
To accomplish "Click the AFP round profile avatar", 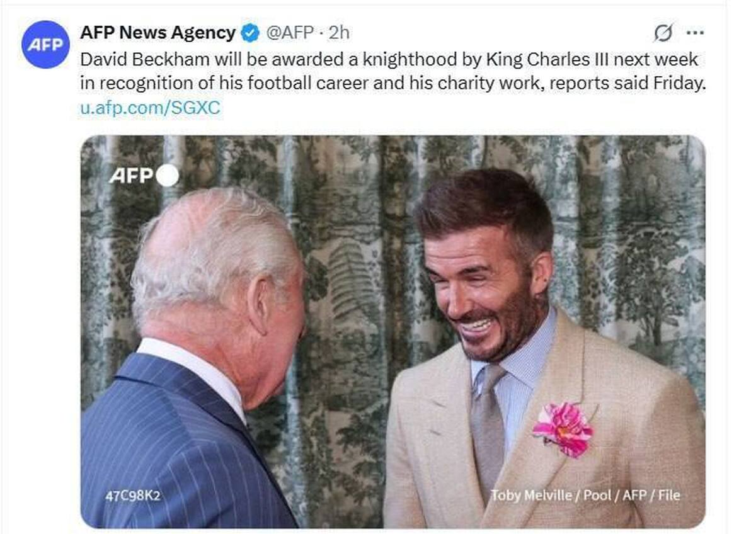I will click(45, 44).
